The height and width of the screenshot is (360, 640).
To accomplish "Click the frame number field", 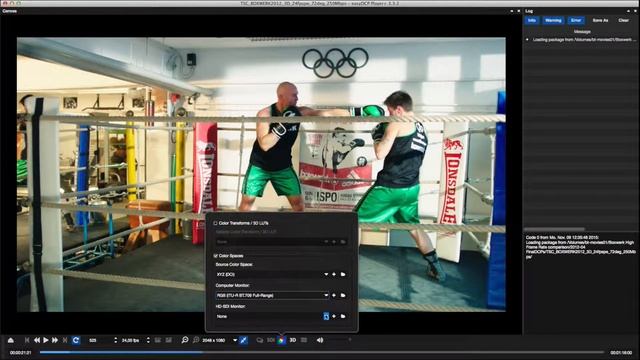I will [x=99, y=340].
